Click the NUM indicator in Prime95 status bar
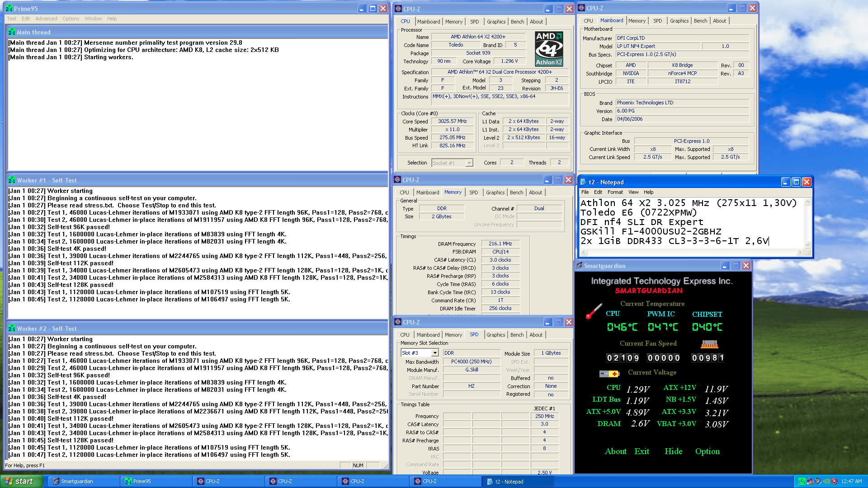The image size is (868, 488). (358, 465)
